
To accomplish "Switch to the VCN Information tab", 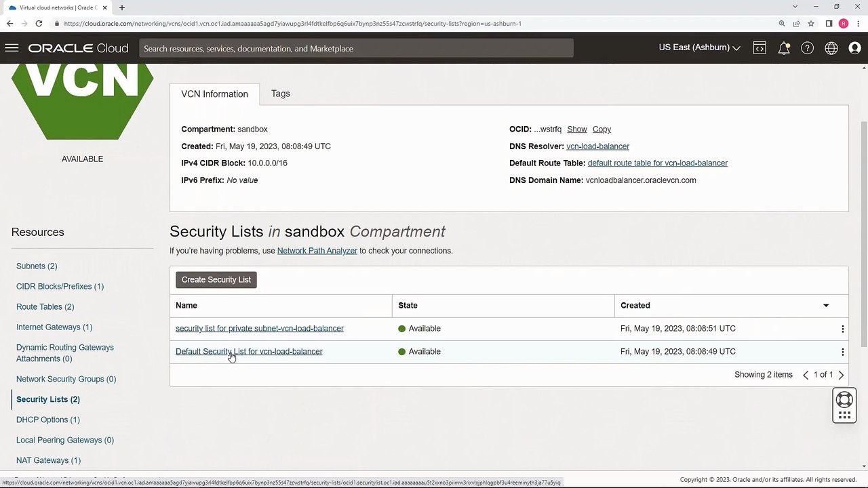I will point(214,94).
